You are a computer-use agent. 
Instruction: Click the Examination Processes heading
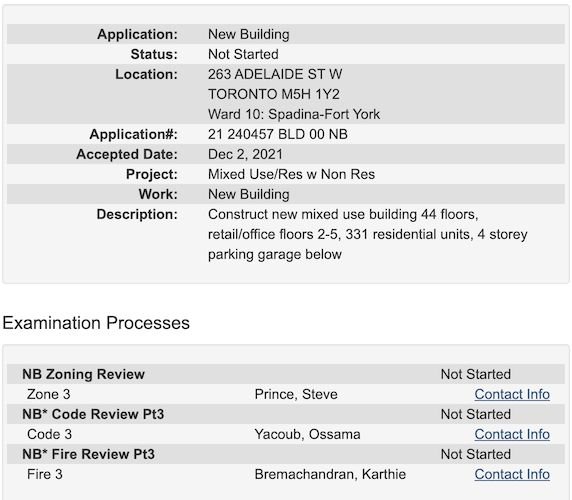tap(96, 323)
